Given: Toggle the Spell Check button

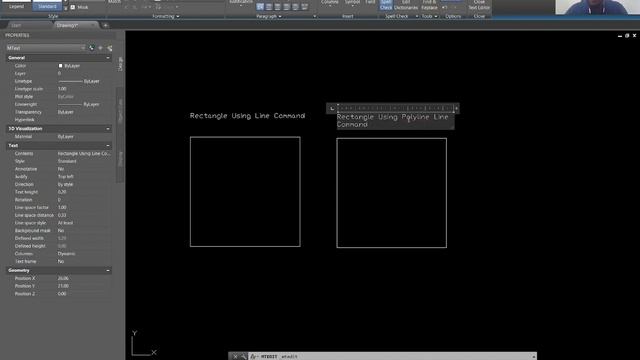Looking at the screenshot, I should tap(386, 5).
